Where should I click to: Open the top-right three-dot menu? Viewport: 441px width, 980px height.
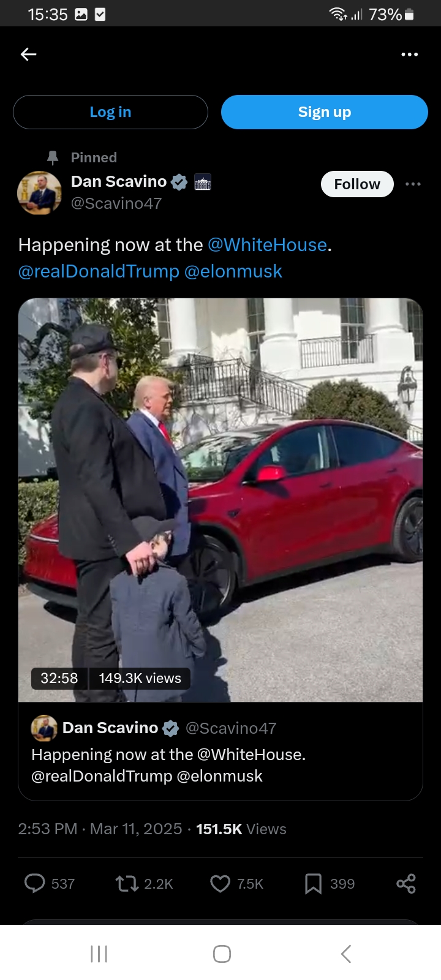pyautogui.click(x=409, y=55)
